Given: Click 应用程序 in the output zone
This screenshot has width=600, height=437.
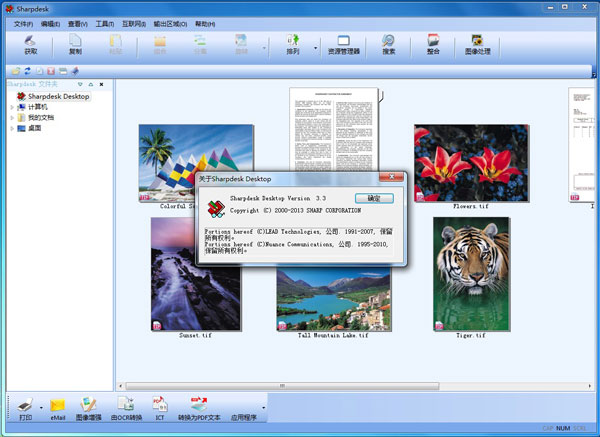Looking at the screenshot, I should [x=244, y=417].
